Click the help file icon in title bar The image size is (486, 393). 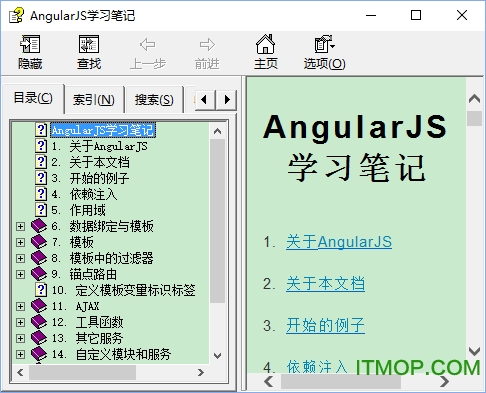(x=16, y=15)
